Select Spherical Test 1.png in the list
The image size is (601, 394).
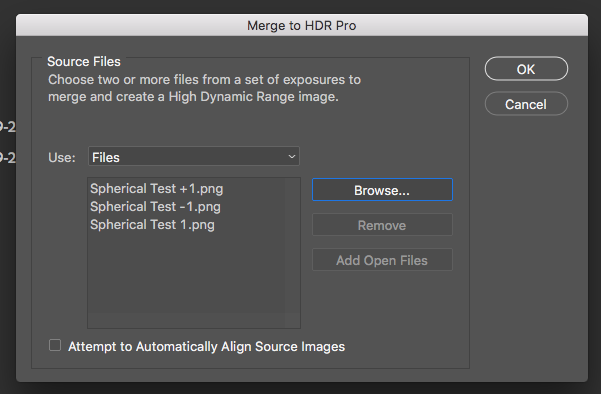click(x=152, y=225)
